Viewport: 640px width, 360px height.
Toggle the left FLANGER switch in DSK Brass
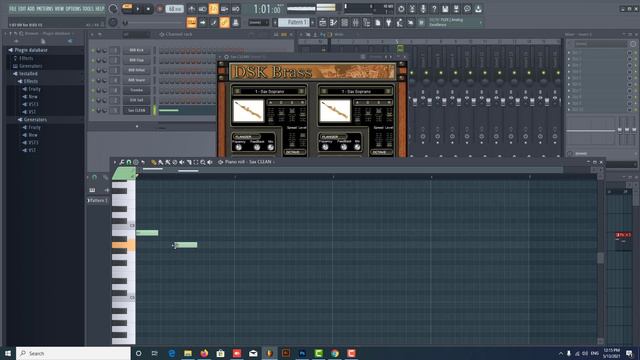[x=246, y=137]
